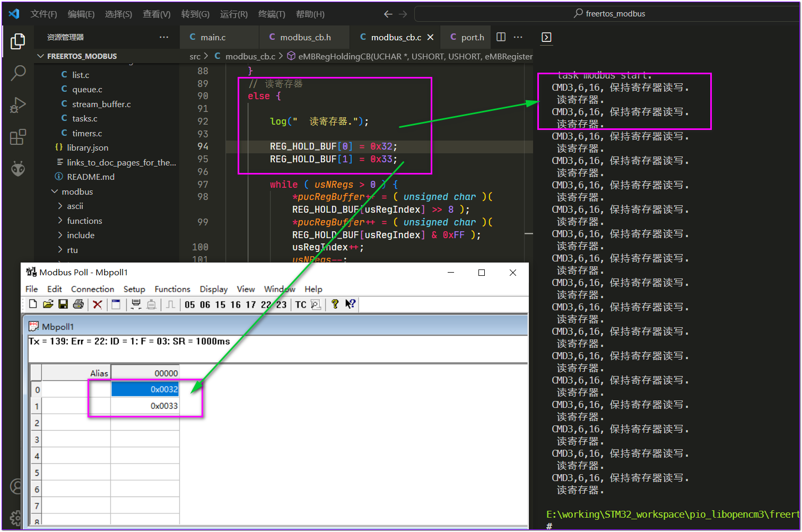Click the terminal panel icon top right
The image size is (802, 532).
click(546, 37)
